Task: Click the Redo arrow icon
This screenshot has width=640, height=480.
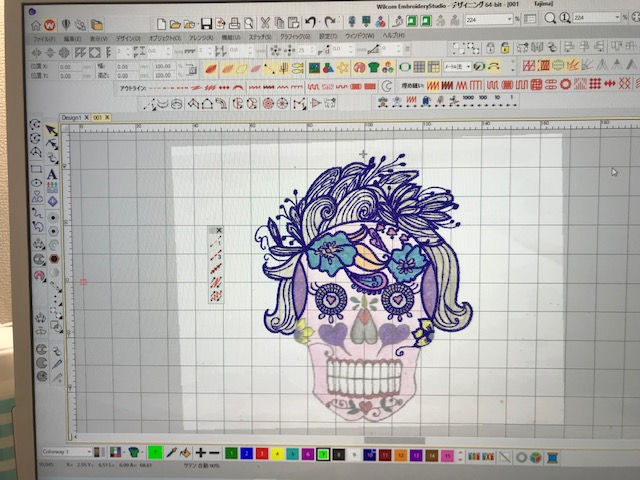Action: pyautogui.click(x=330, y=21)
